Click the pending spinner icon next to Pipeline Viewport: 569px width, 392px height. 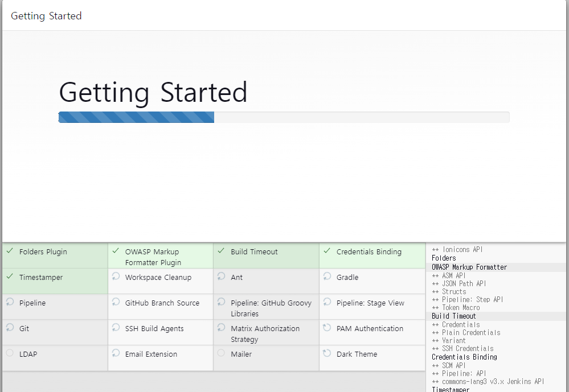click(x=10, y=302)
